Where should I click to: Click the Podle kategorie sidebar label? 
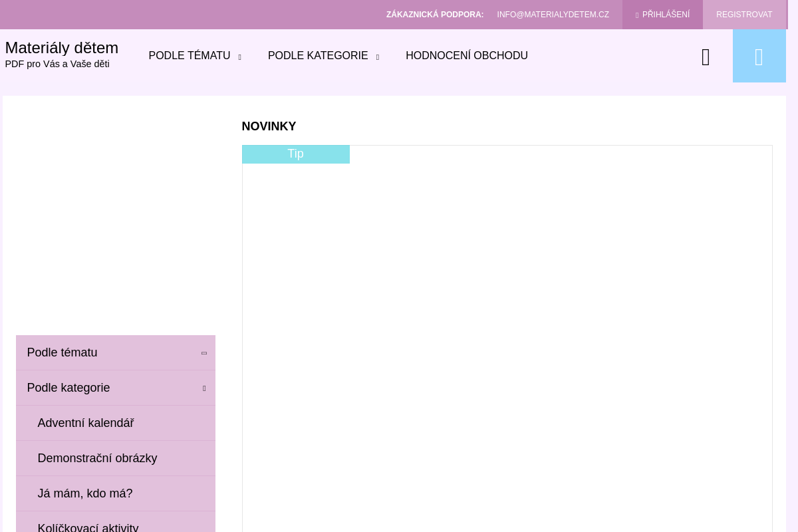pos(68,388)
